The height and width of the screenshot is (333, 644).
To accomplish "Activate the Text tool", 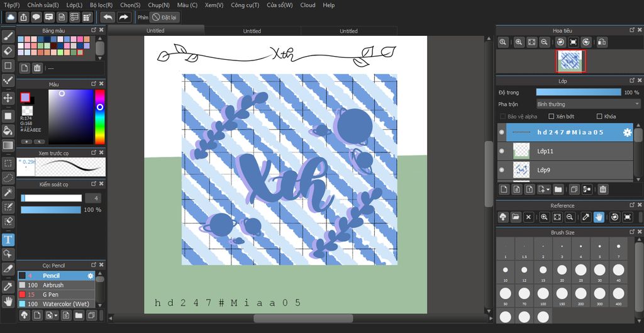I will click(8, 239).
